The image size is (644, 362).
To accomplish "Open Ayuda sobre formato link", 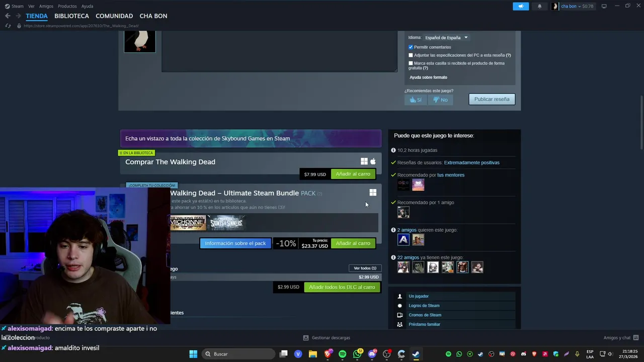I will [x=428, y=77].
